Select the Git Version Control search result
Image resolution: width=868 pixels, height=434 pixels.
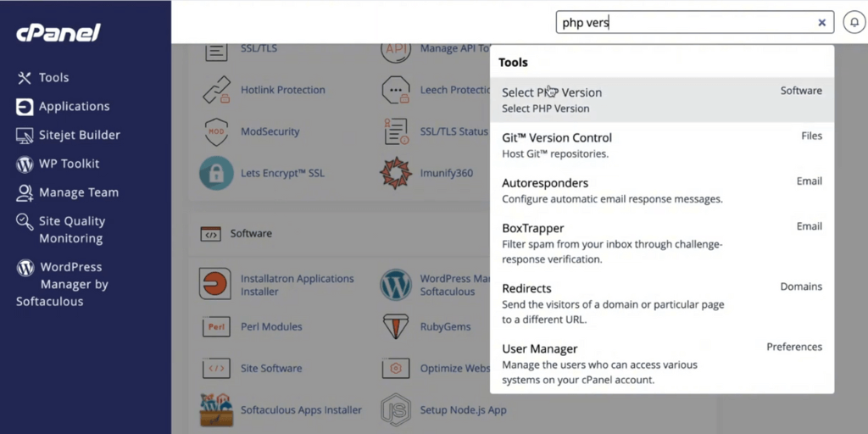[x=662, y=145]
